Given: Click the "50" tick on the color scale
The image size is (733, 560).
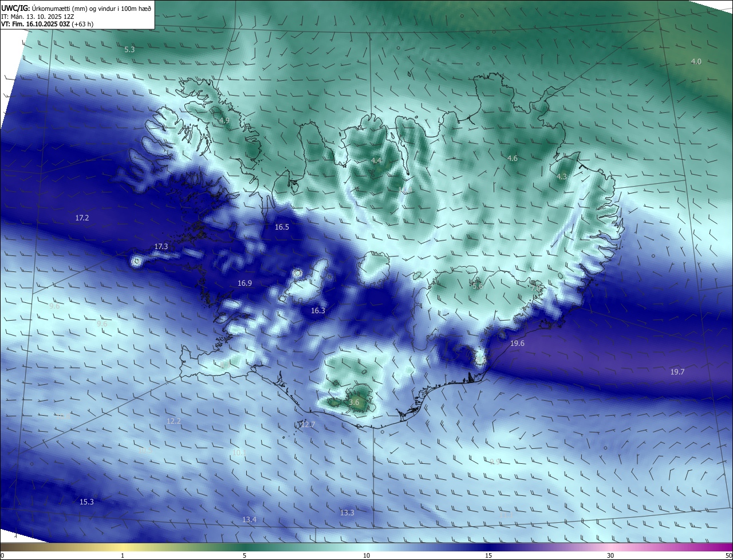Looking at the screenshot, I should coord(728,555).
